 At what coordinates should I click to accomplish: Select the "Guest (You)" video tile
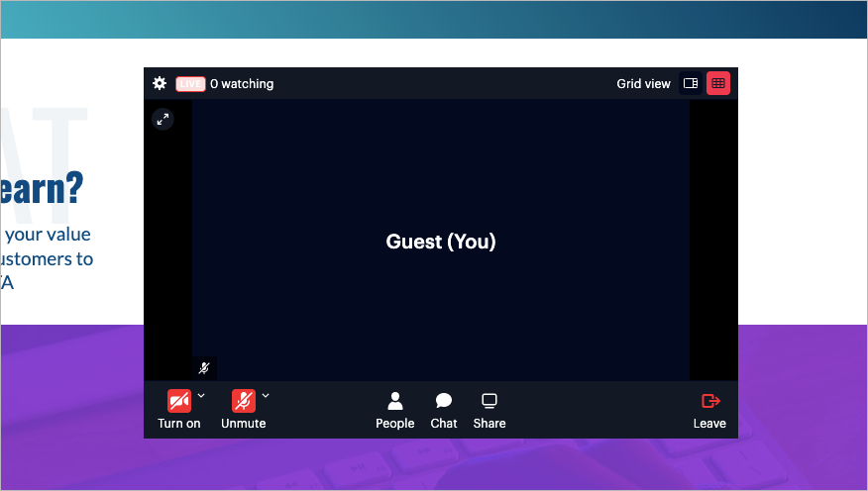click(x=441, y=242)
